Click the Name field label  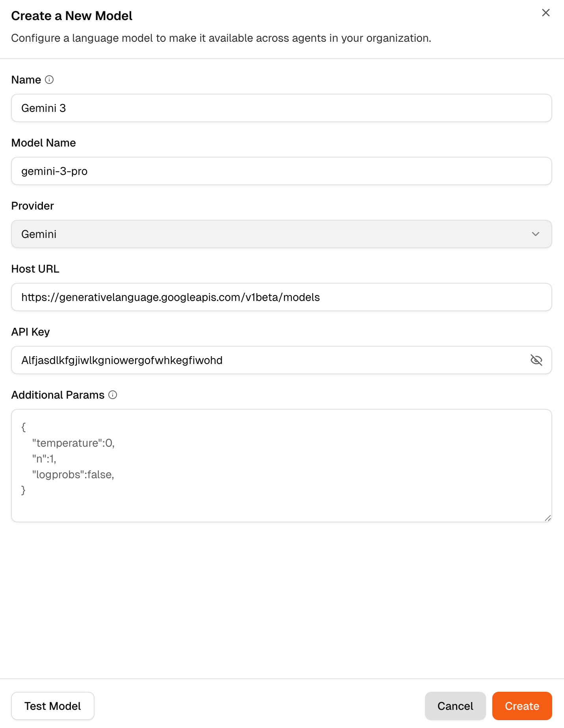pos(26,80)
